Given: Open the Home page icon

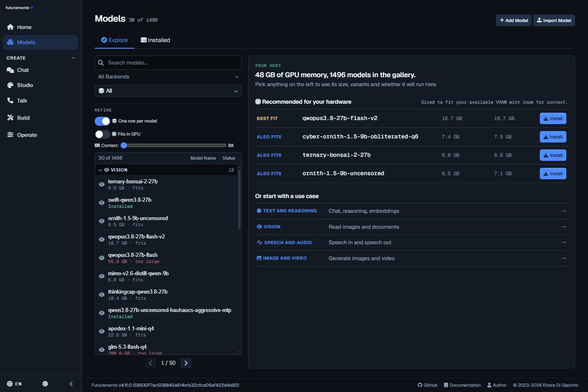Looking at the screenshot, I should tap(10, 27).
